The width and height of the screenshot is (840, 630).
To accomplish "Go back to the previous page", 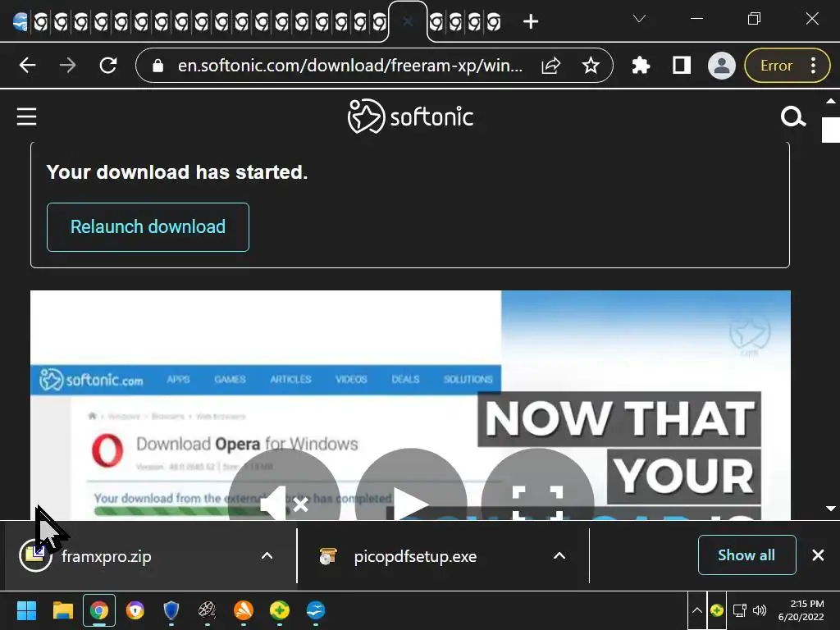I will (x=27, y=66).
